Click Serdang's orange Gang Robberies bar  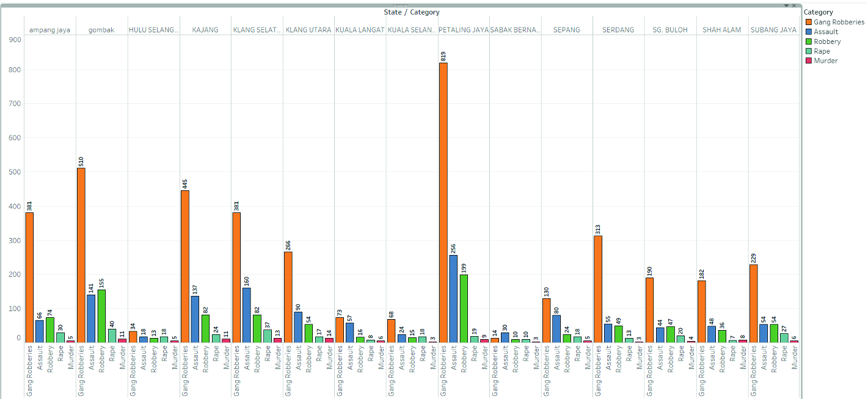click(x=598, y=289)
